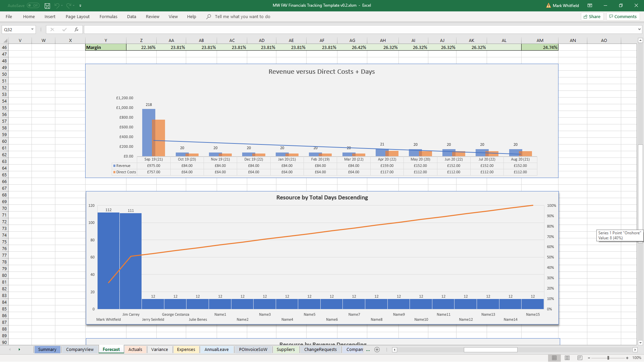Image resolution: width=644 pixels, height=362 pixels.
Task: Click the new sheet plus icon
Action: (x=377, y=350)
